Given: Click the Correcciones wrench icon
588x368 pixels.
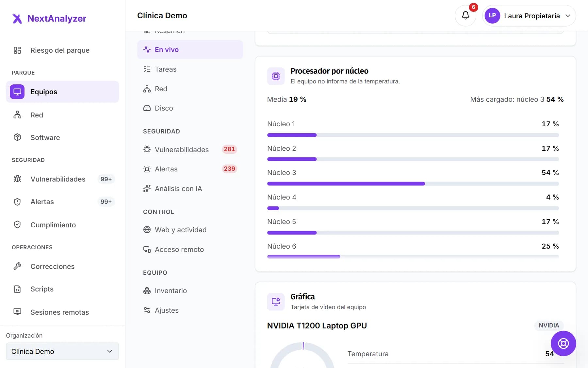Looking at the screenshot, I should [x=17, y=266].
